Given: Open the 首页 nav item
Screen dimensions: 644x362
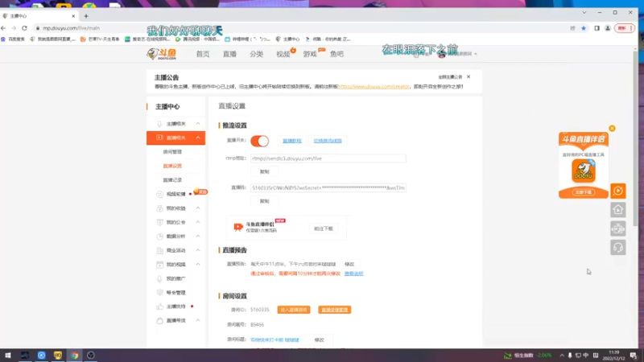Looking at the screenshot, I should (x=203, y=54).
